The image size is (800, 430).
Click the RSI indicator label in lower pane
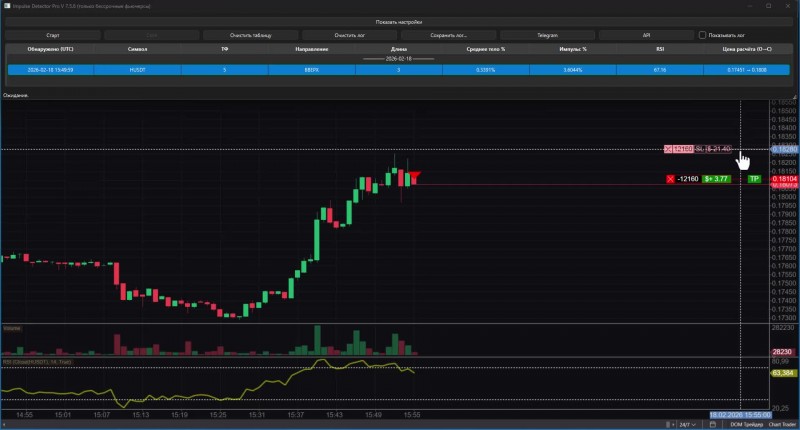coord(37,362)
